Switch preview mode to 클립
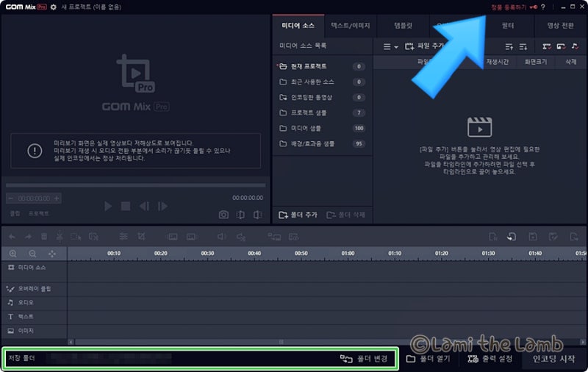Viewport: 588px width, 372px height. coord(15,213)
